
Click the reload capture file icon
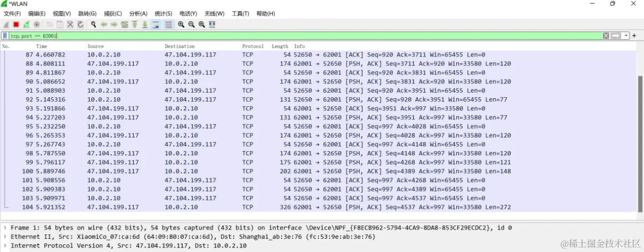click(x=80, y=24)
